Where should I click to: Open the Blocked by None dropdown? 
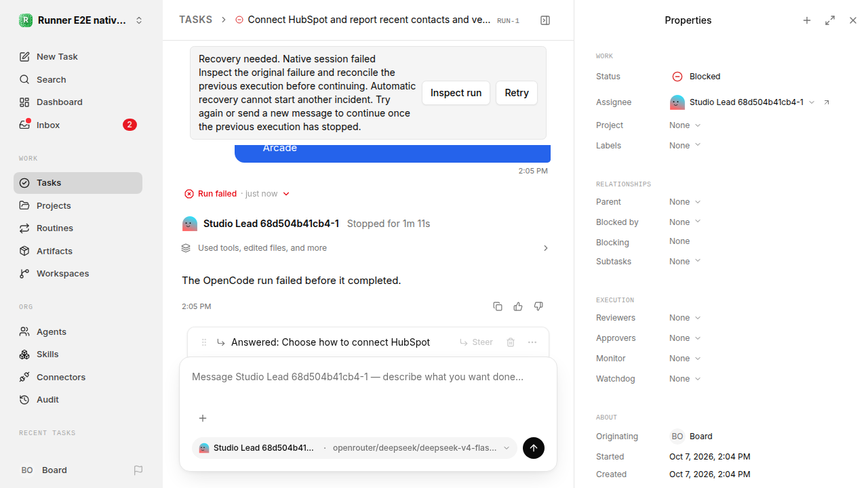(685, 222)
